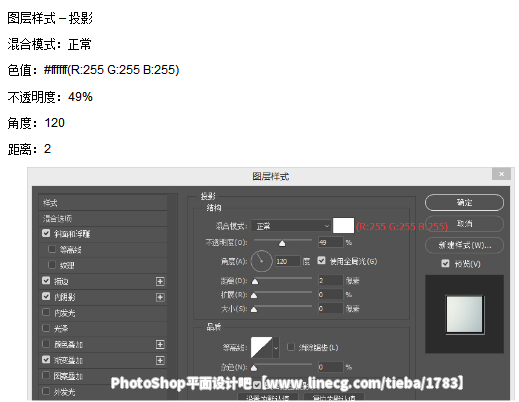The height and width of the screenshot is (402, 519).
Task: Click the 确定 button
Action: [x=464, y=202]
